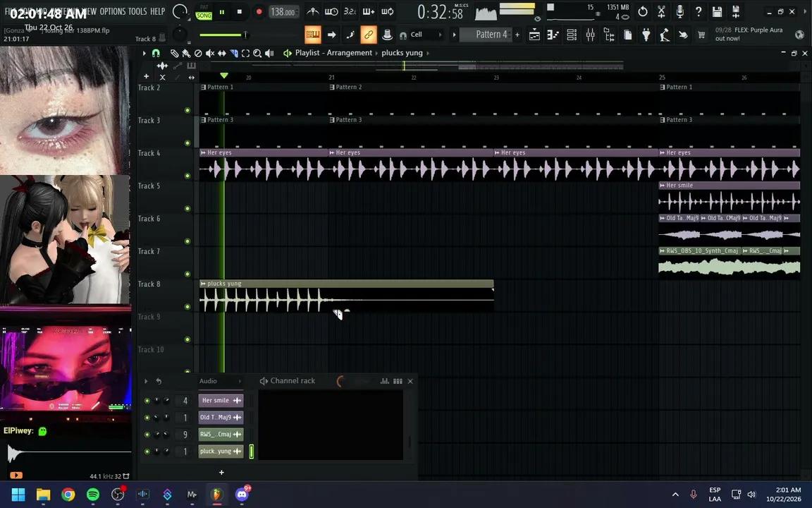Save the project with floppy disk icon
The width and height of the screenshot is (812, 508).
718,11
